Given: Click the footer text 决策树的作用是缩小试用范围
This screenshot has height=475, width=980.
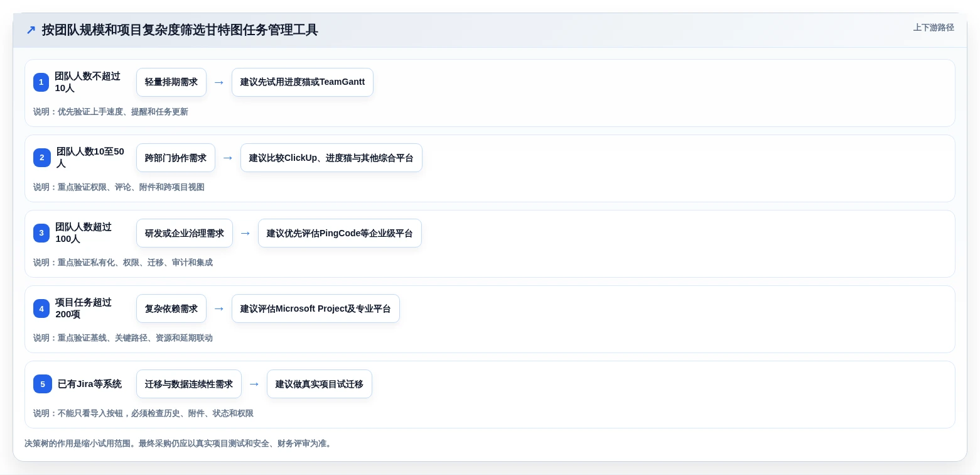Looking at the screenshot, I should click(80, 444).
